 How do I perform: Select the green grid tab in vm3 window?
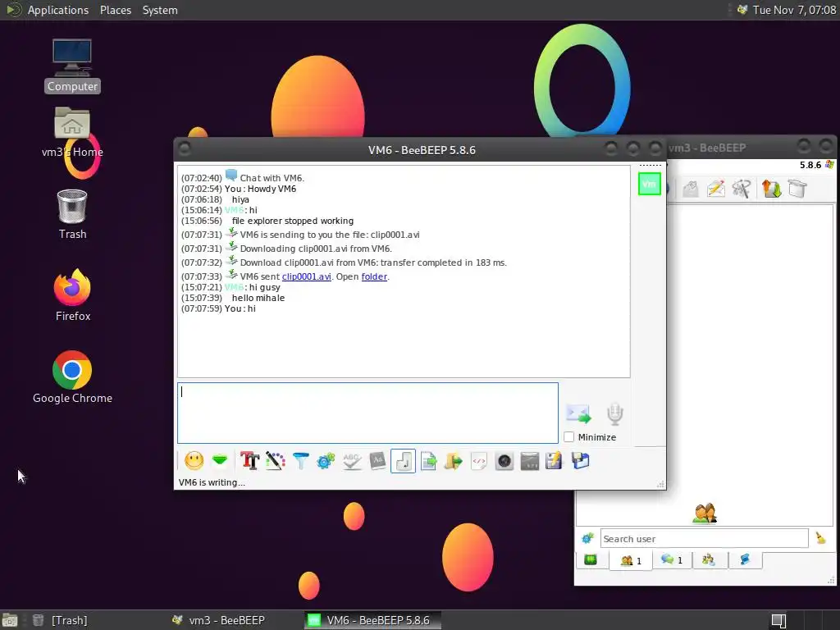click(x=591, y=559)
